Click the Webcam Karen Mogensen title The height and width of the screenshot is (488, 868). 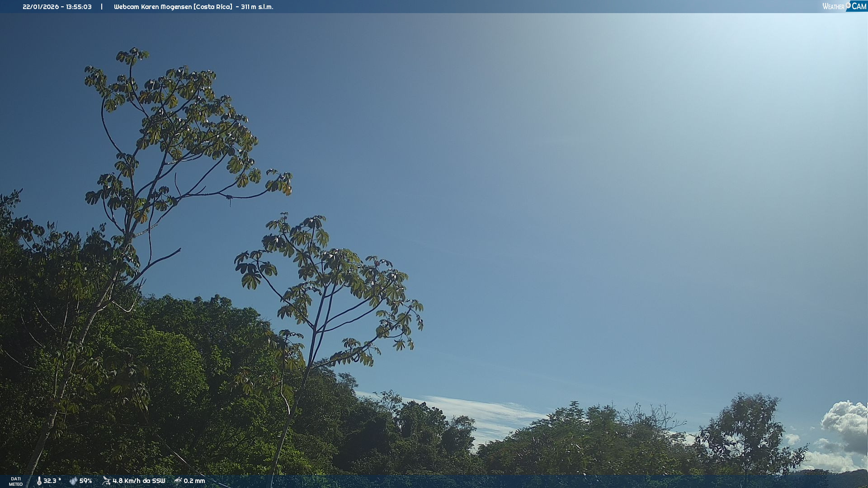click(x=153, y=7)
